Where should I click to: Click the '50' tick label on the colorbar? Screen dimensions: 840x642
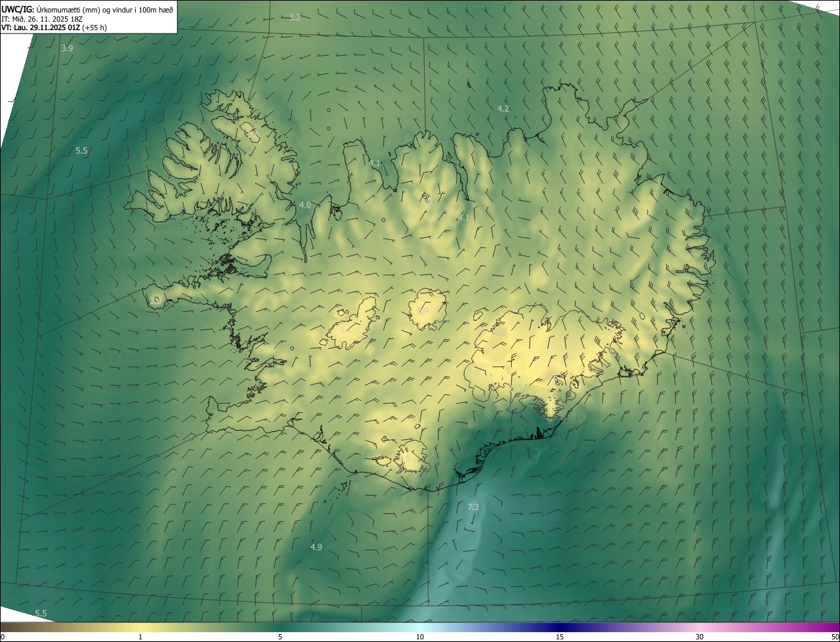(835, 637)
